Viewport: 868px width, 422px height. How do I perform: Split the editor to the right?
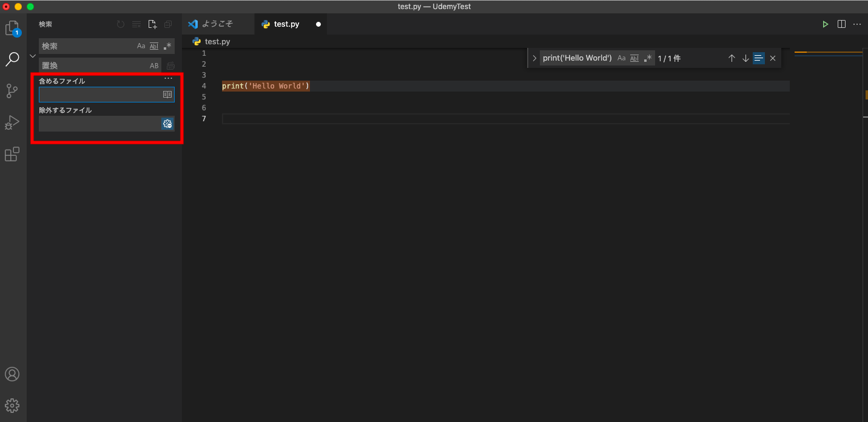[841, 24]
